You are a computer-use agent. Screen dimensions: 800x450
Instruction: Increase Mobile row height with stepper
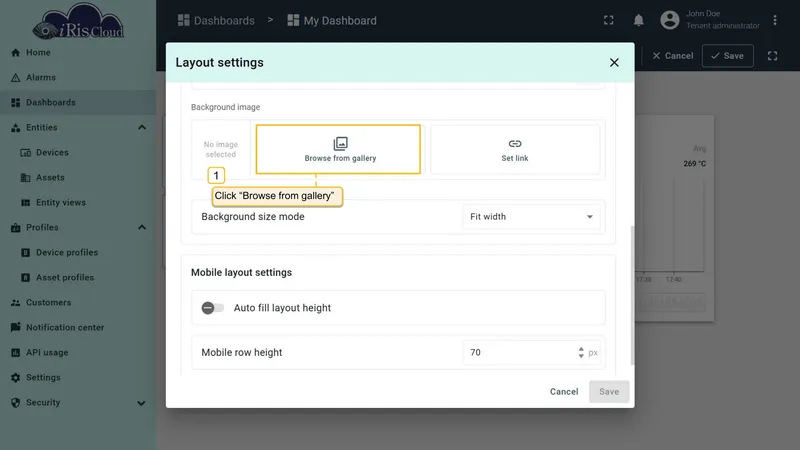(x=581, y=349)
